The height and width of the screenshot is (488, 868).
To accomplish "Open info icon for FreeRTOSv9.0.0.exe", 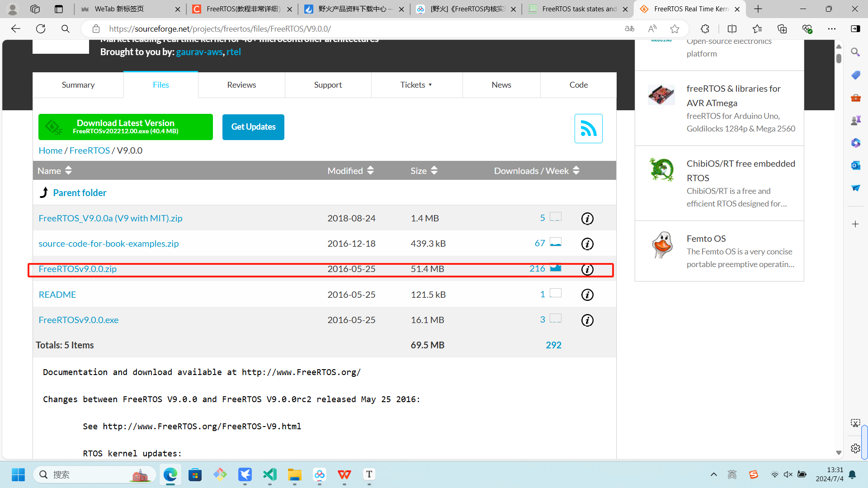I will click(x=587, y=320).
